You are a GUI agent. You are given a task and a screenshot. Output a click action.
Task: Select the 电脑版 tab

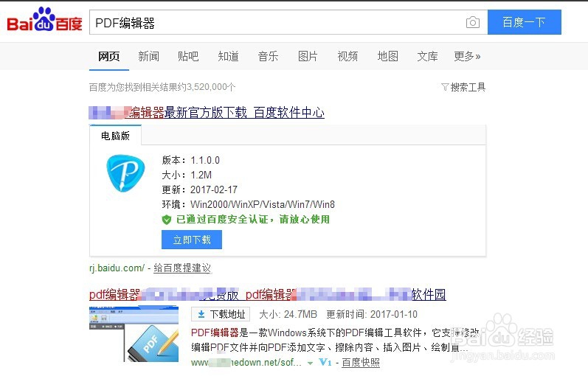tap(116, 136)
